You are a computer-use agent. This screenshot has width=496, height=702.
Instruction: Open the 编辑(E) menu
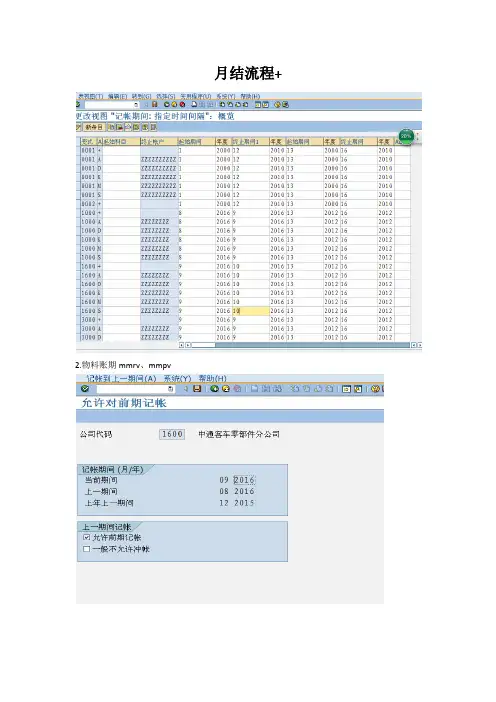[x=117, y=96]
